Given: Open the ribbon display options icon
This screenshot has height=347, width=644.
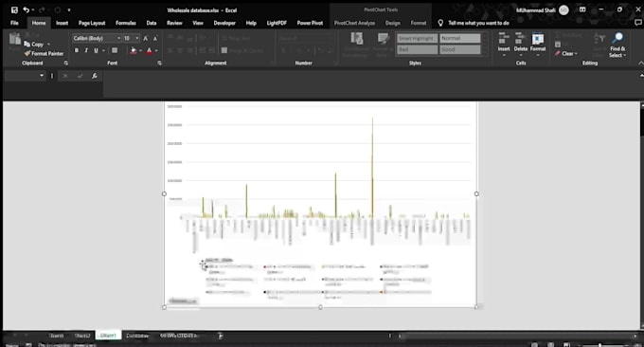Looking at the screenshot, I should pos(582,9).
